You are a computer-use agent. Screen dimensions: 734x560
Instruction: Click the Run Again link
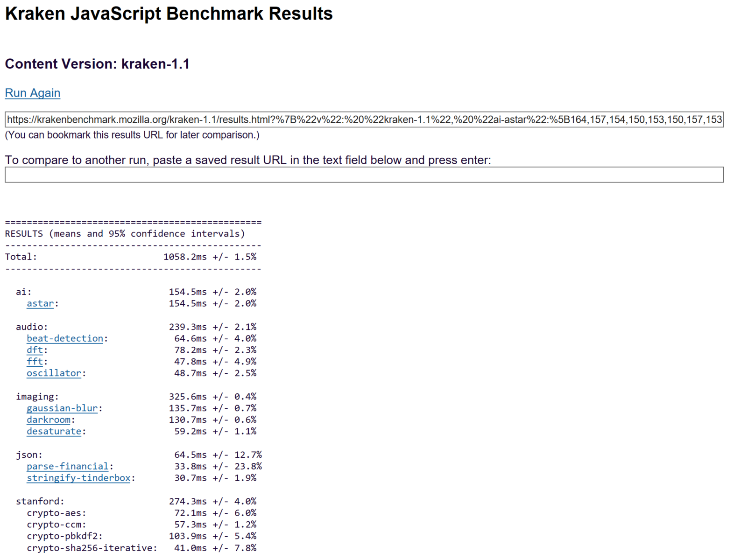click(33, 93)
